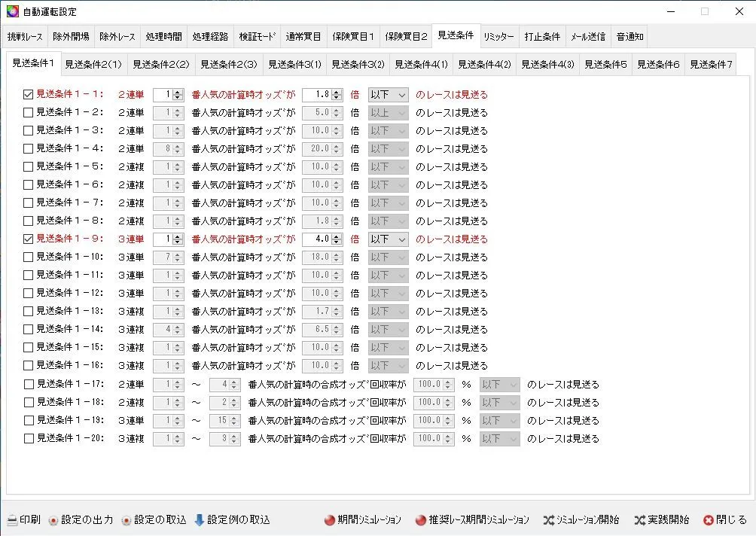
Task: Enable 見送条件1-14 checkbox
Action: click(29, 329)
